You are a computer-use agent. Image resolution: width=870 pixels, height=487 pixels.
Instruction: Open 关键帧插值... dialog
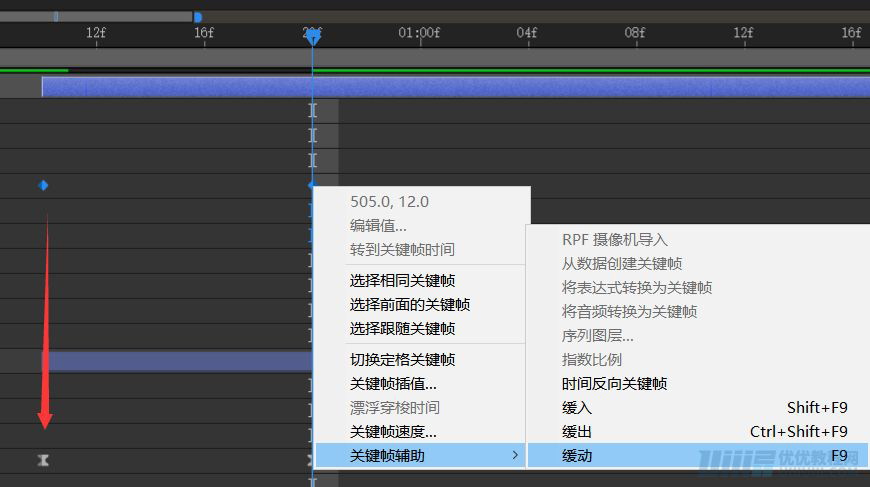tap(393, 384)
